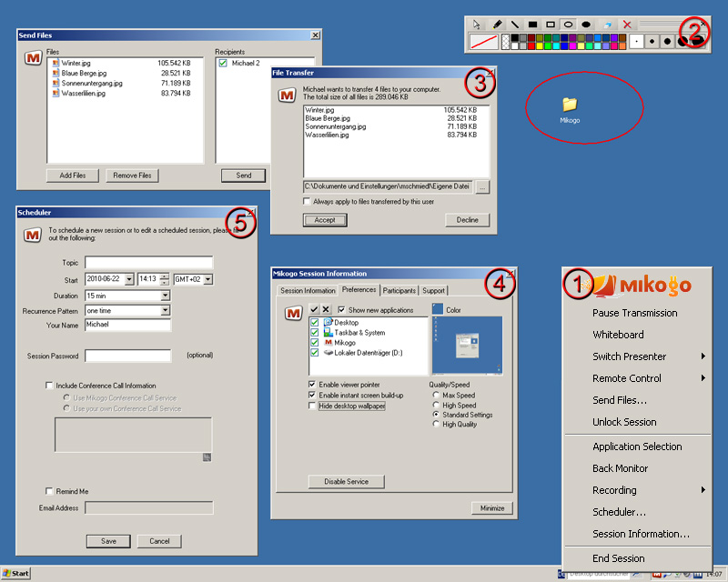Screen dimensions: 728x582
Task: Select High Quality radio button
Action: (436, 424)
